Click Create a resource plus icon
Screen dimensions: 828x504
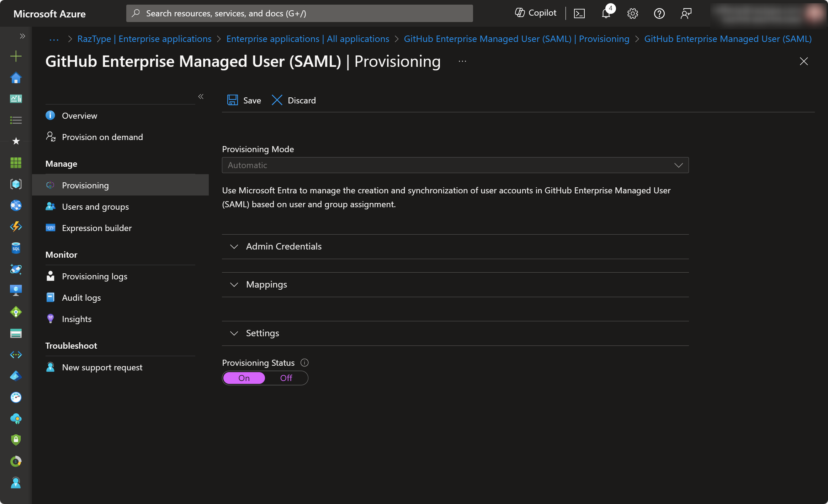pos(16,56)
